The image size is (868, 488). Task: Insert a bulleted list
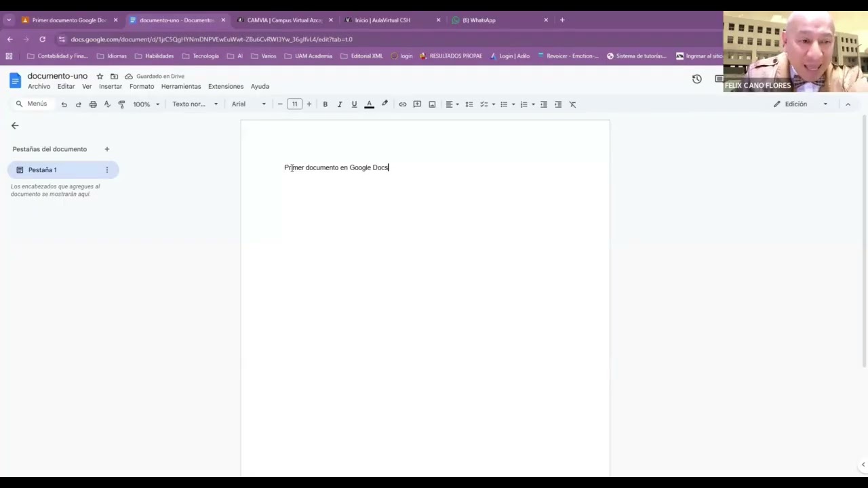(504, 104)
